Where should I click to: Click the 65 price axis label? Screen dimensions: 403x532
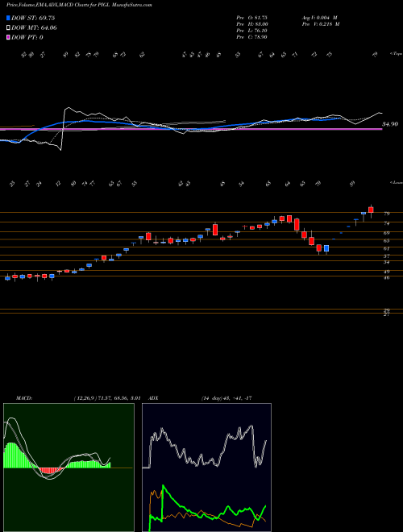(386, 241)
